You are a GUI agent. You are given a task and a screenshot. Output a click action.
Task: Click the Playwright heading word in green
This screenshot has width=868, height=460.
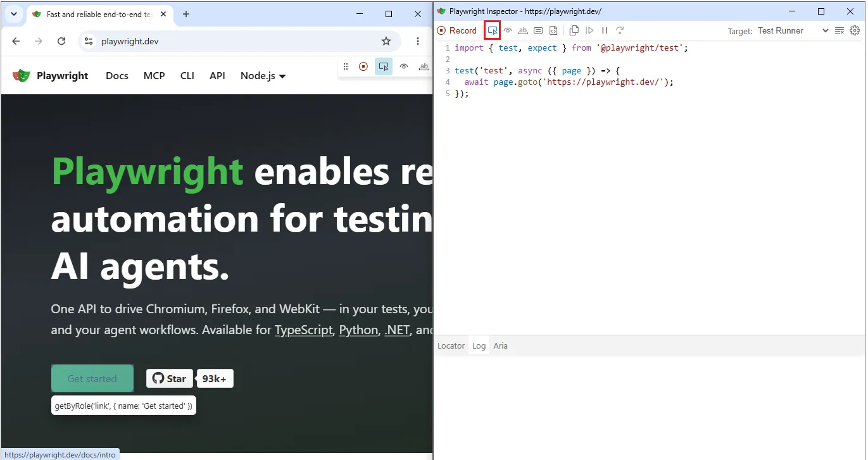(148, 171)
